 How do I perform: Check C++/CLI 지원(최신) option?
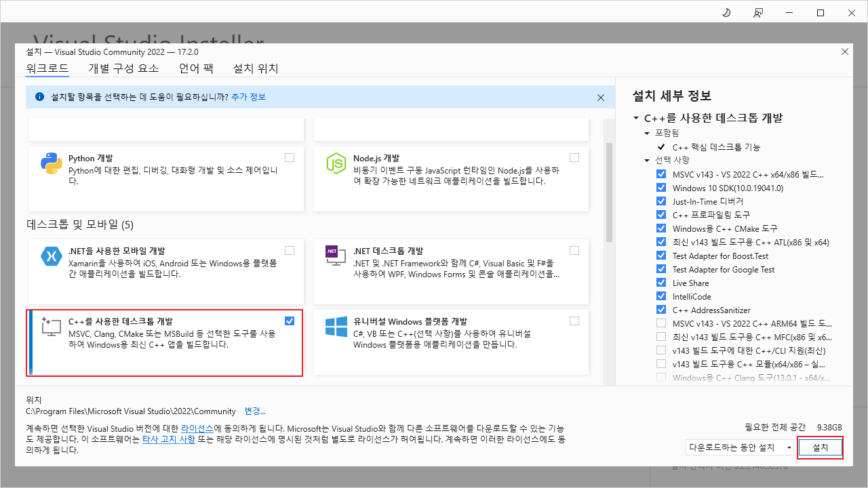pos(661,350)
